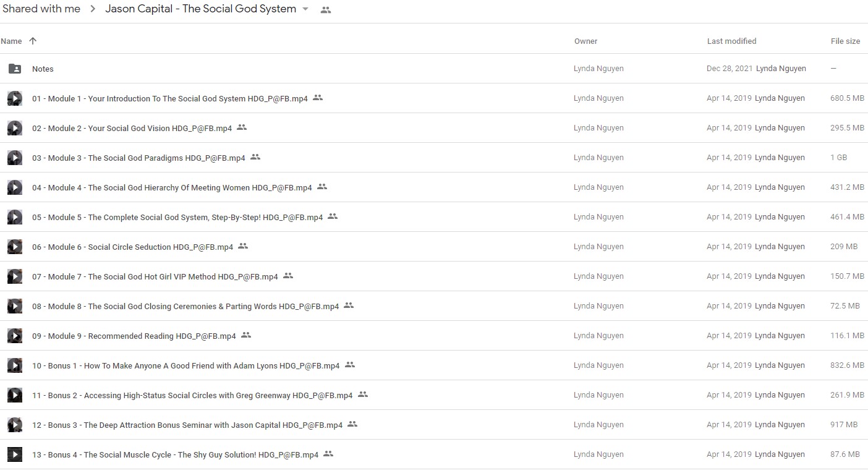Select file 02 - Module 2 Social God Vision
Image resolution: width=868 pixels, height=473 pixels.
pyautogui.click(x=132, y=129)
